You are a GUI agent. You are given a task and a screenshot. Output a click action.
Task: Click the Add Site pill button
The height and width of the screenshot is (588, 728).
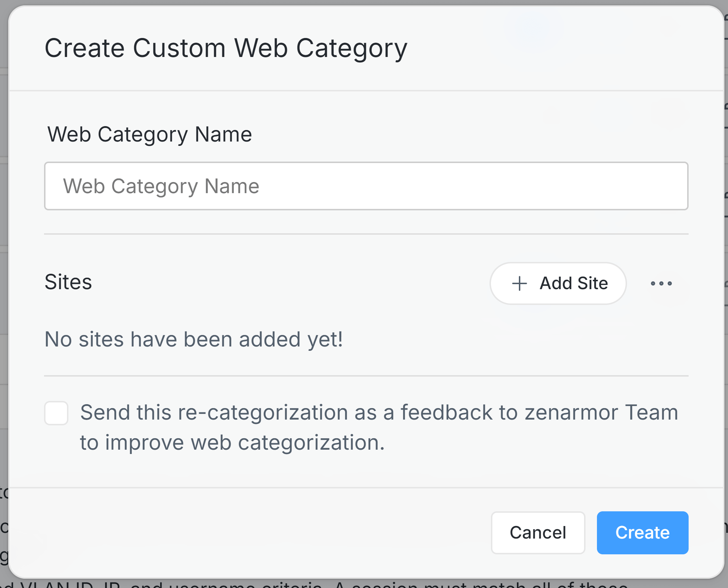[x=558, y=283]
